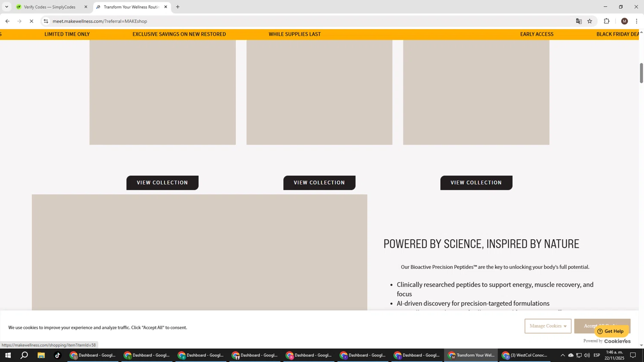Click the AI-driven discovery bullet

point(473,303)
